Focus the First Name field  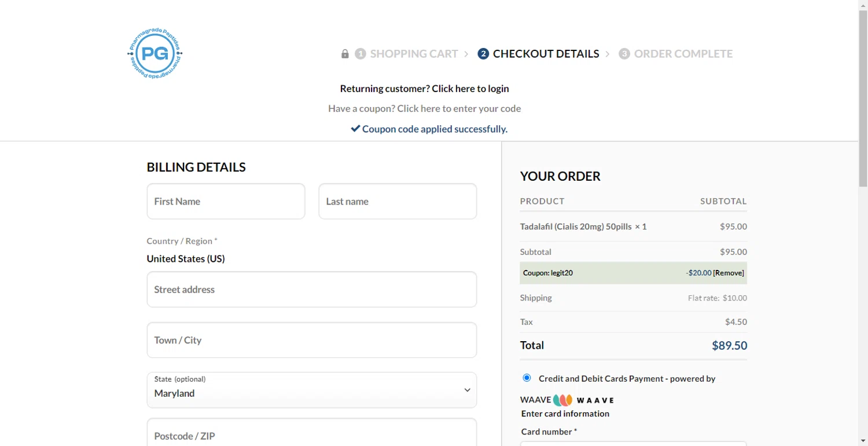pyautogui.click(x=226, y=202)
